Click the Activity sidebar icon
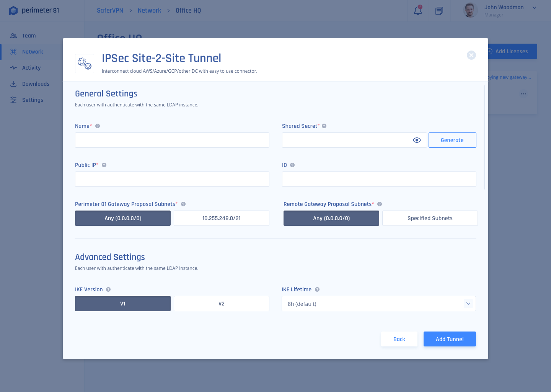The image size is (551, 392). click(x=13, y=68)
